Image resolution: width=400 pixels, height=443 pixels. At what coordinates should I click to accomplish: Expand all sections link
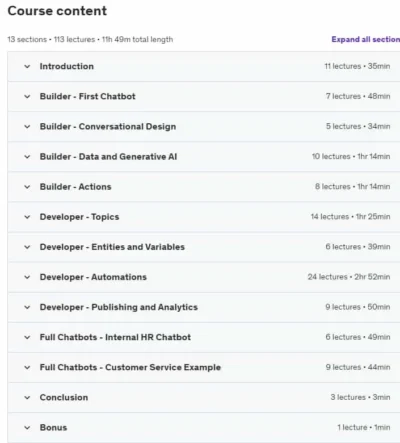[x=366, y=39]
